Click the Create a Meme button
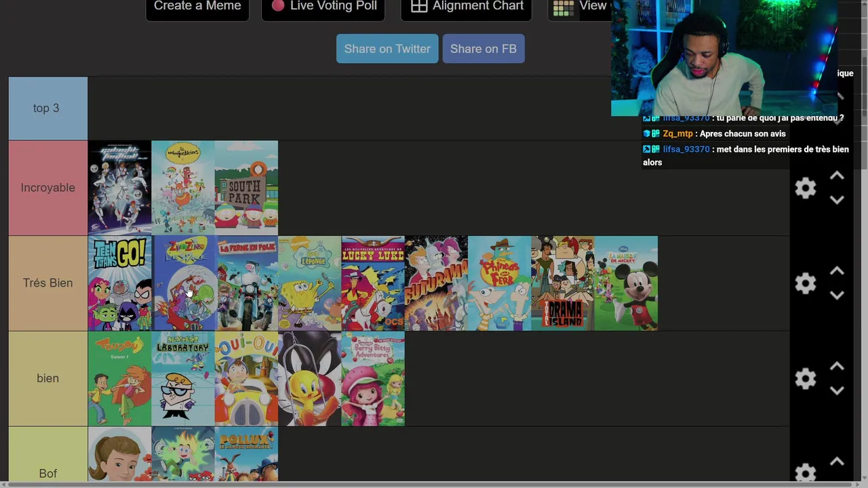The width and height of the screenshot is (868, 488). 197,7
